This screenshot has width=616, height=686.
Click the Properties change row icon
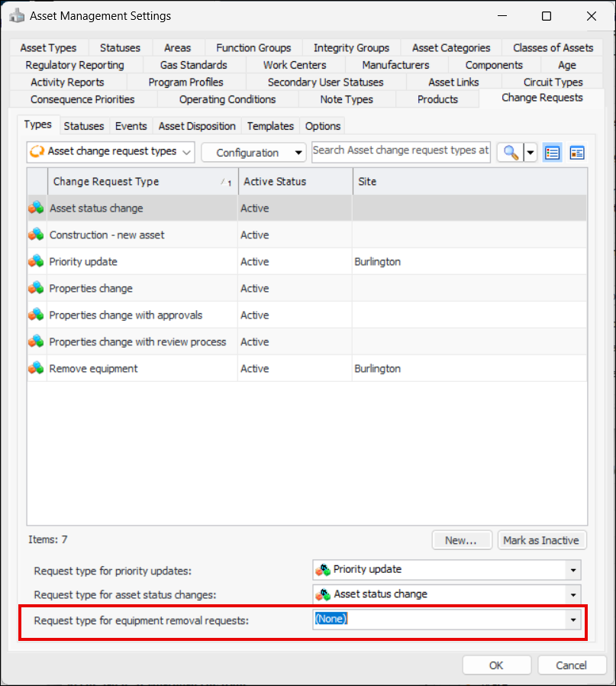point(37,288)
